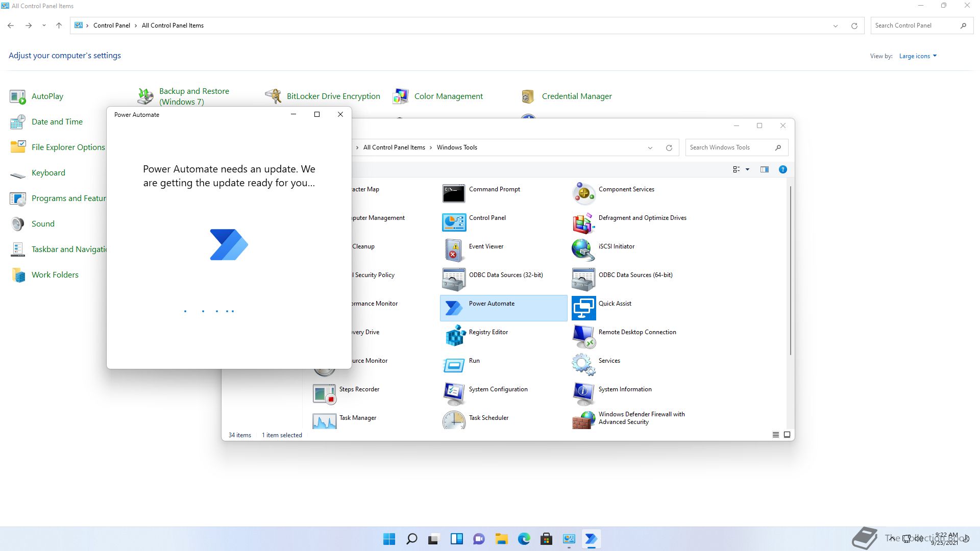This screenshot has height=551, width=980.
Task: Open View by Large icons dropdown
Action: tap(918, 56)
